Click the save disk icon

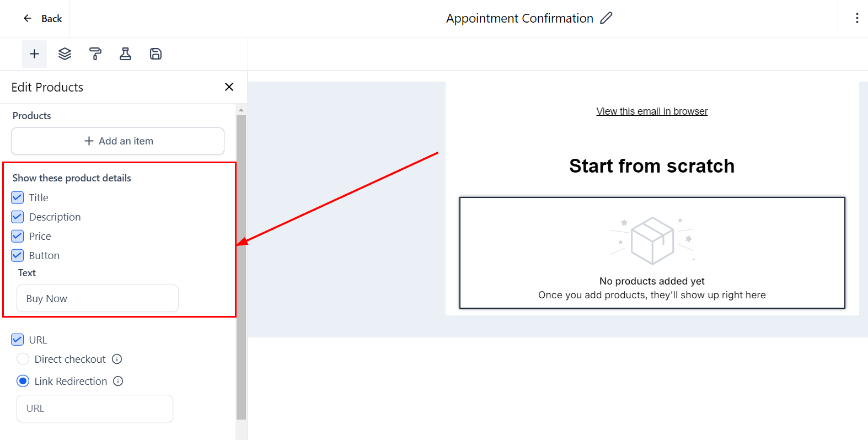(156, 54)
